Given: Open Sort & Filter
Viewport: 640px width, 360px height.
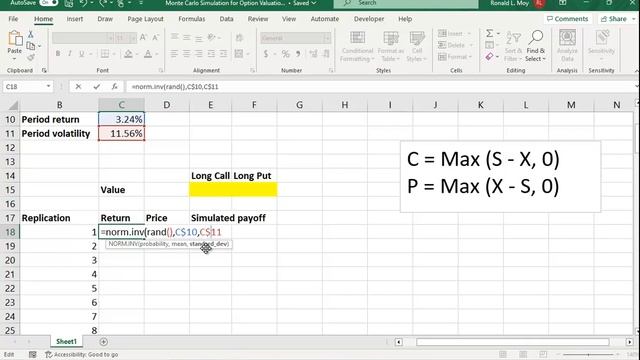Looking at the screenshot, I should [x=513, y=47].
